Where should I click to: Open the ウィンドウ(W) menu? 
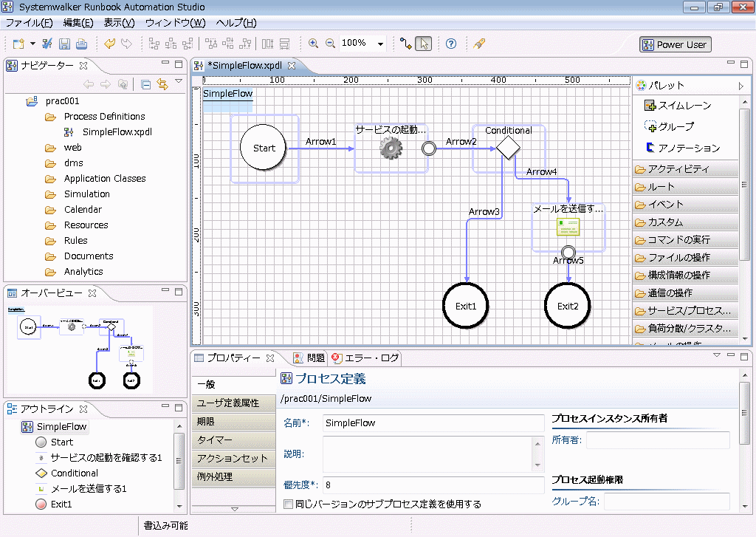pos(176,23)
